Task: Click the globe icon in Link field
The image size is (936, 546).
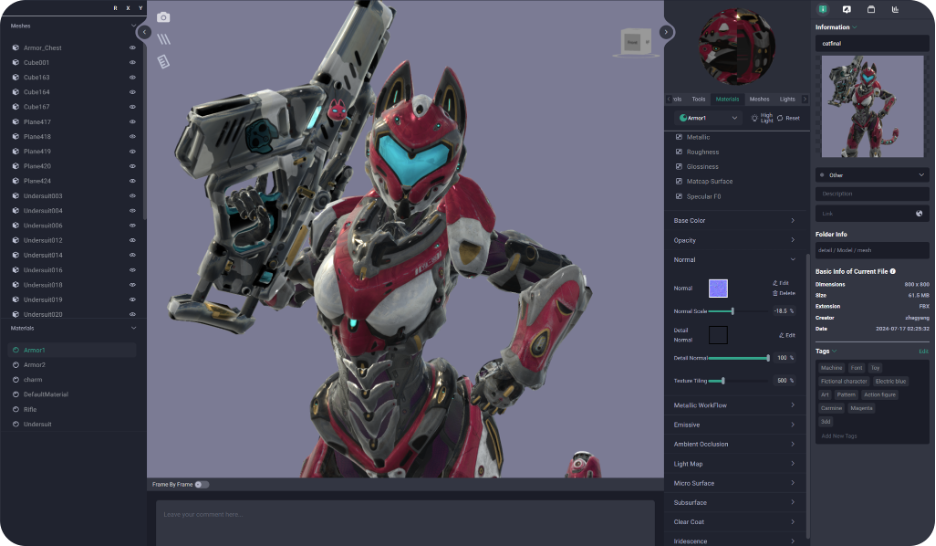Action: pyautogui.click(x=919, y=213)
